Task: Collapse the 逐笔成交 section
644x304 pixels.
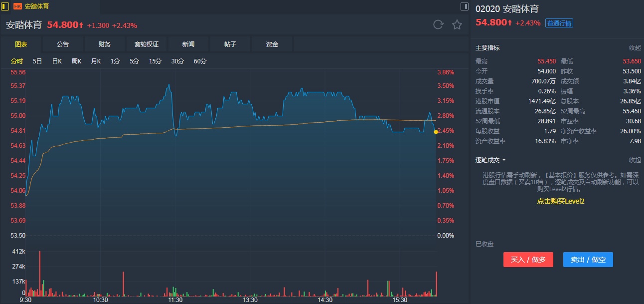Action: (635, 160)
